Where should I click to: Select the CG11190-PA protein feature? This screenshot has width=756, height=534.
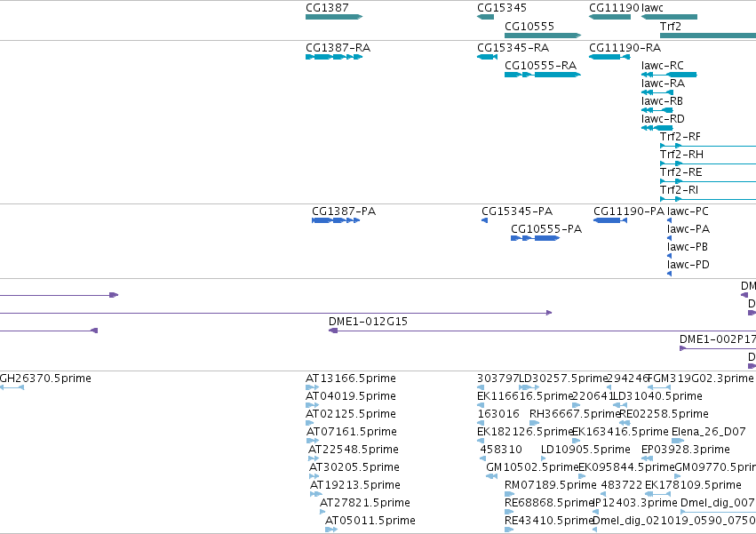(610, 220)
